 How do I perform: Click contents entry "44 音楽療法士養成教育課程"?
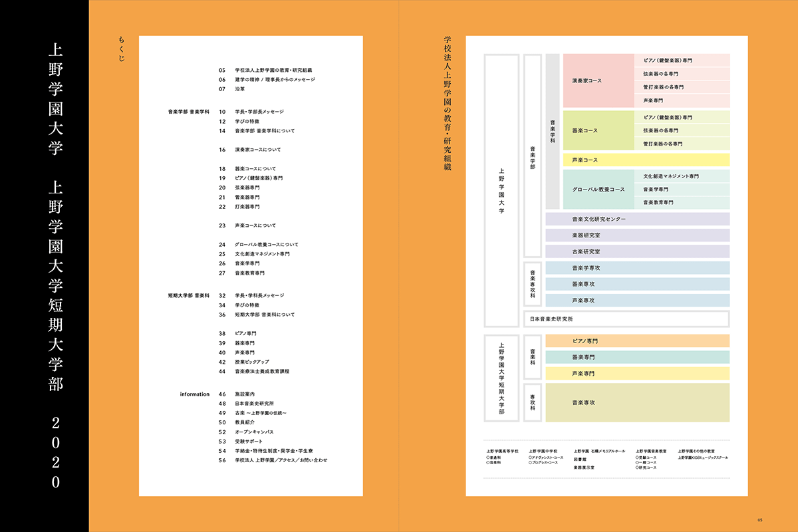click(254, 371)
